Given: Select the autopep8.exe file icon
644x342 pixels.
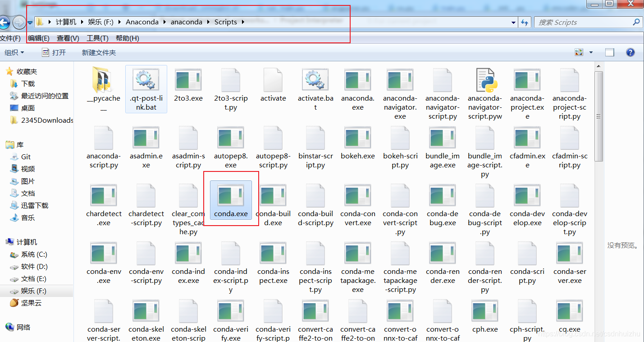Looking at the screenshot, I should point(231,138).
